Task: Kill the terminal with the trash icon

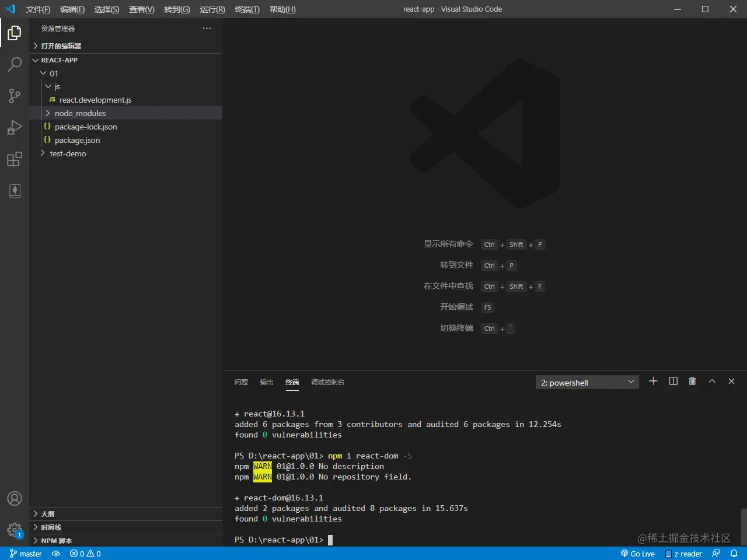Action: click(x=692, y=381)
